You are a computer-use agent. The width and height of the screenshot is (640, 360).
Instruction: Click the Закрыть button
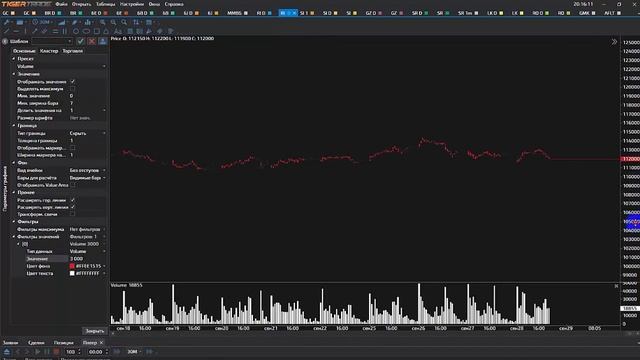pos(95,331)
